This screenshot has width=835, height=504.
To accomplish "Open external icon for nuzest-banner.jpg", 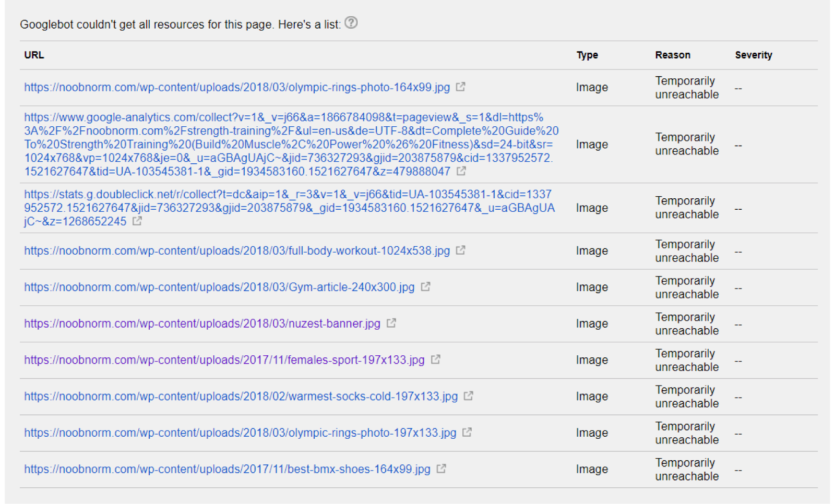I will [x=391, y=323].
